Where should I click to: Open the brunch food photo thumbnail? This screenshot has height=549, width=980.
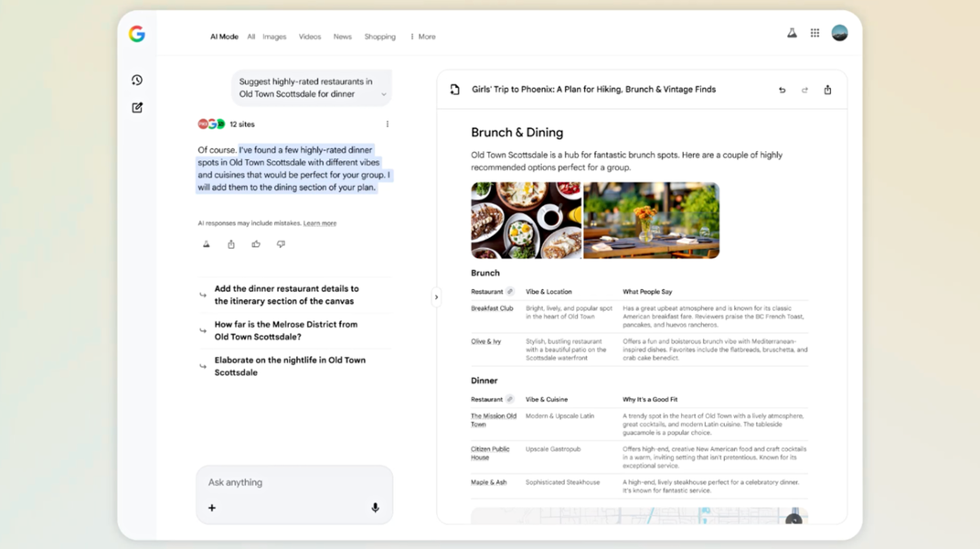tap(526, 221)
